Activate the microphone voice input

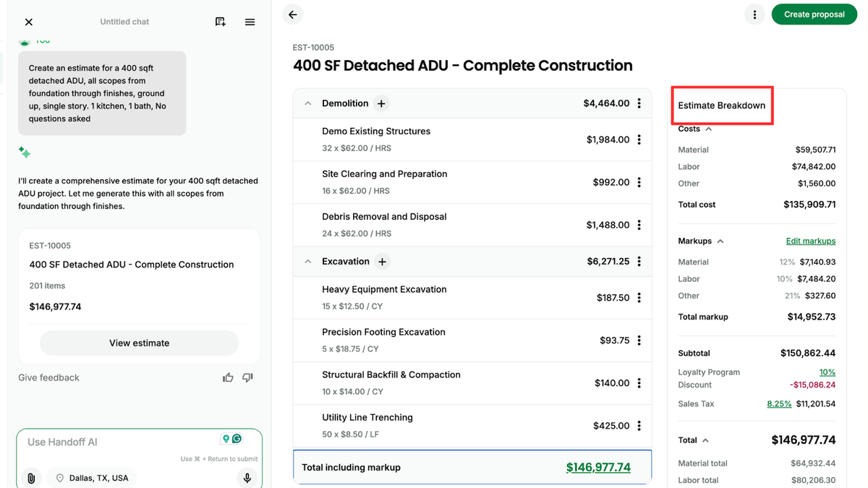click(x=247, y=478)
